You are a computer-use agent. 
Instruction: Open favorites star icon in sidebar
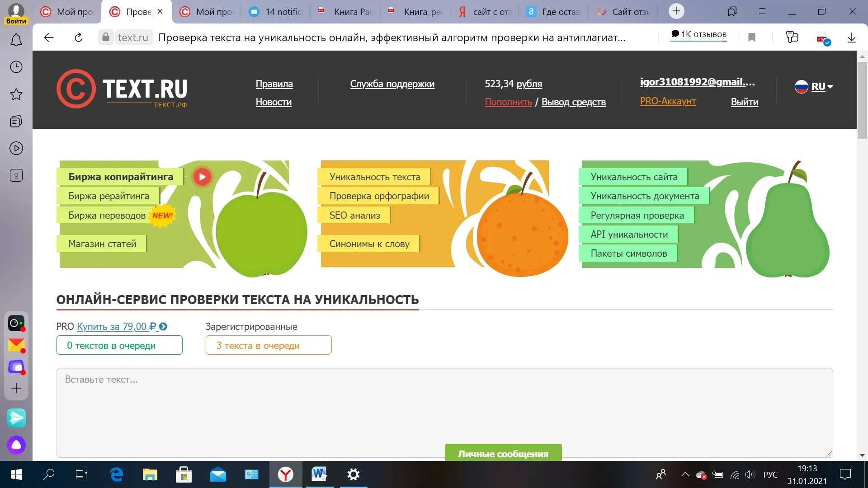(16, 94)
